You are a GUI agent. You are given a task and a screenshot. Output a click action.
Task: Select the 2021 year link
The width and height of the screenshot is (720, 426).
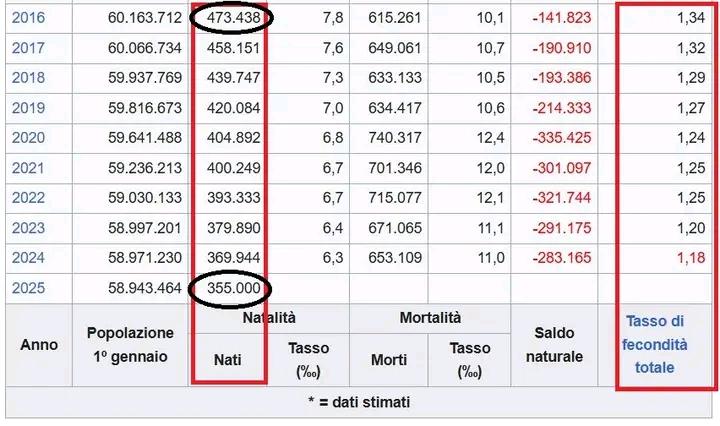(x=28, y=168)
